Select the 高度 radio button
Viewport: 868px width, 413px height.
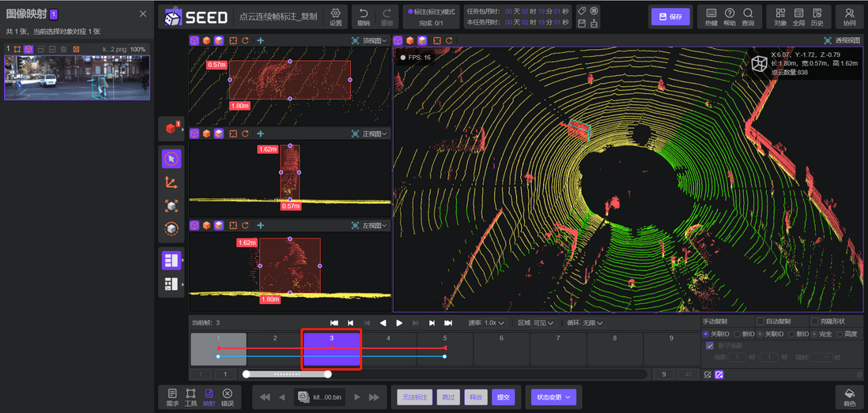coord(840,334)
